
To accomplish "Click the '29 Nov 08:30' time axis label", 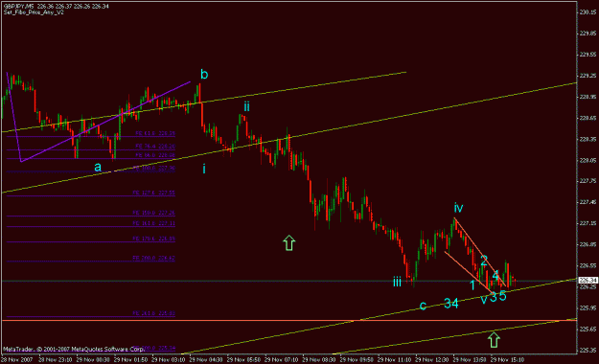I will pos(319,360).
